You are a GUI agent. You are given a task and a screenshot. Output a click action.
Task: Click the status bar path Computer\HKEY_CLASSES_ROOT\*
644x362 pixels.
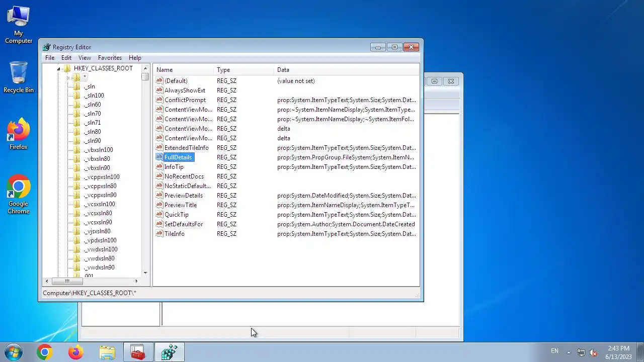[90, 293]
